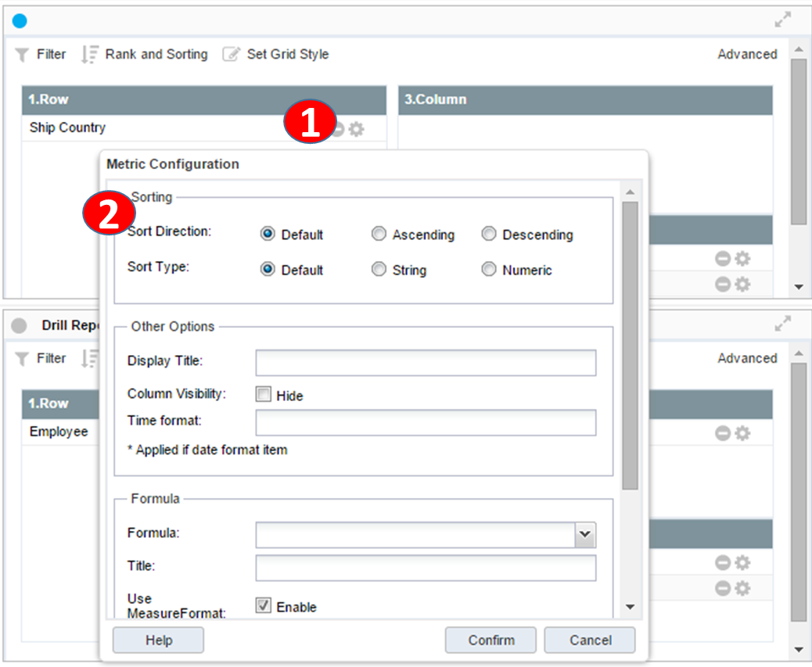Select Ascending sort direction
Image resolution: width=812 pixels, height=667 pixels.
[379, 235]
